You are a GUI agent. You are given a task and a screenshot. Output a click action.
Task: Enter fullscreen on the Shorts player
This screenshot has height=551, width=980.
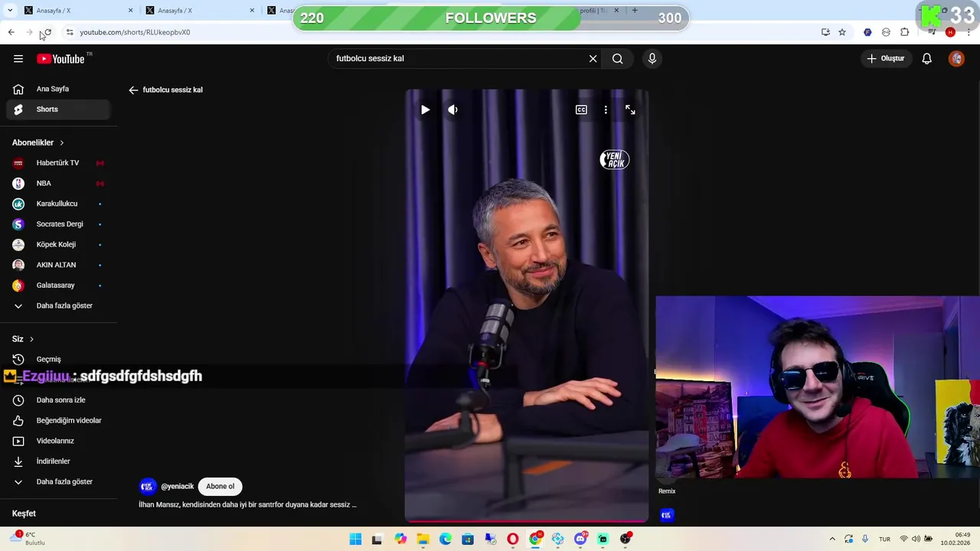click(x=630, y=109)
